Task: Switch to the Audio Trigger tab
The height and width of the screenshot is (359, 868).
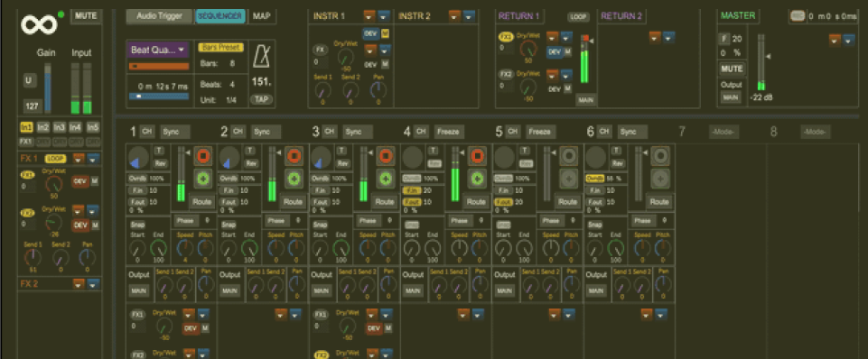Action: pos(160,16)
